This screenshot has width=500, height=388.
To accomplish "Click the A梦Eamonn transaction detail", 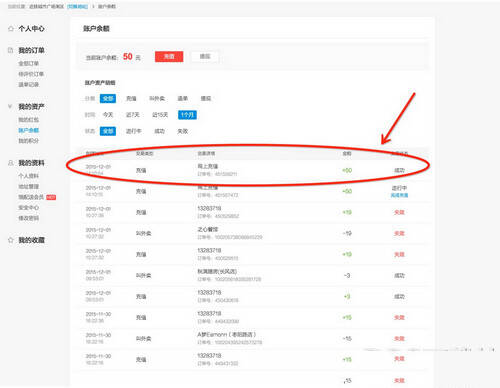I will pyautogui.click(x=227, y=334).
